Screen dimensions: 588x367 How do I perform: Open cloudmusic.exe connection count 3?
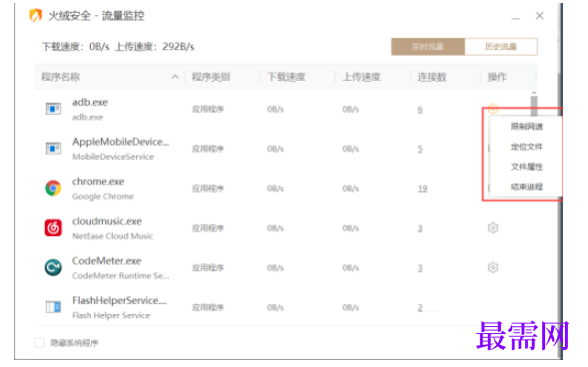click(420, 228)
